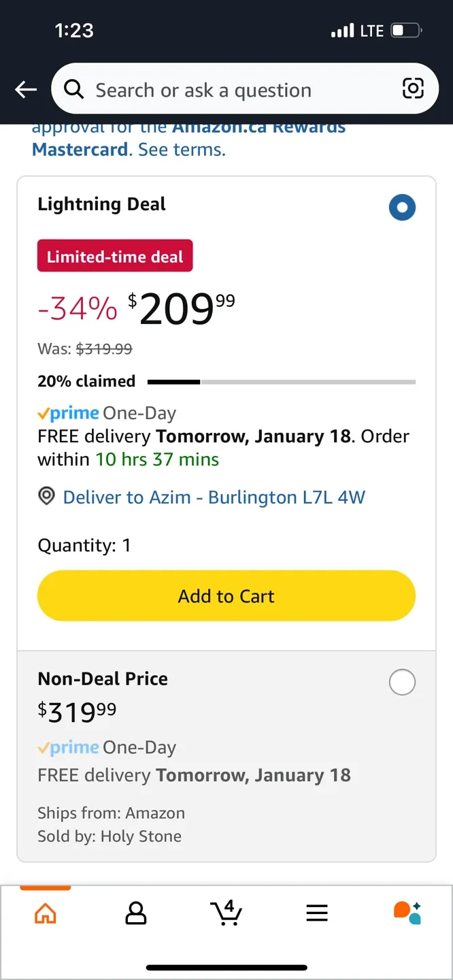Open the Rufus chat assistant icon
Viewport: 453px width, 980px height.
(x=407, y=914)
